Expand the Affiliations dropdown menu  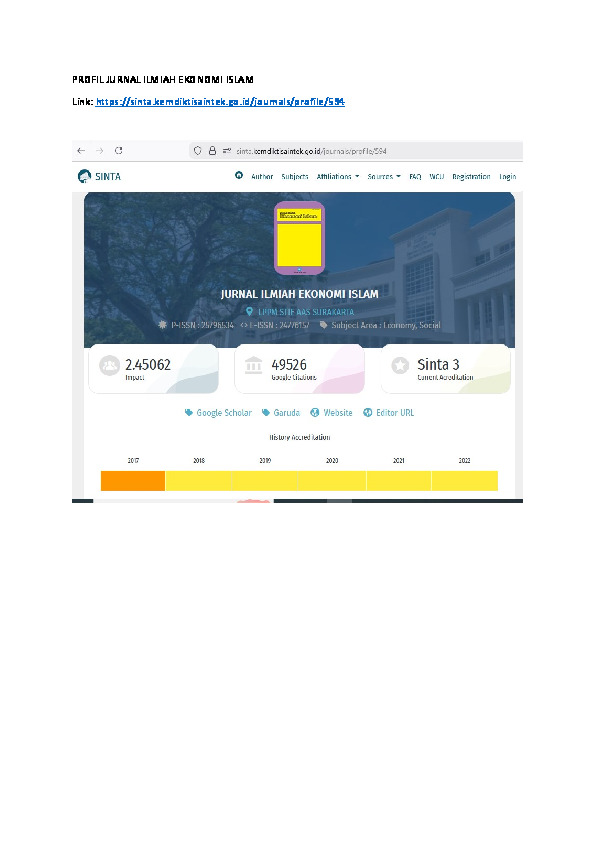click(x=338, y=177)
